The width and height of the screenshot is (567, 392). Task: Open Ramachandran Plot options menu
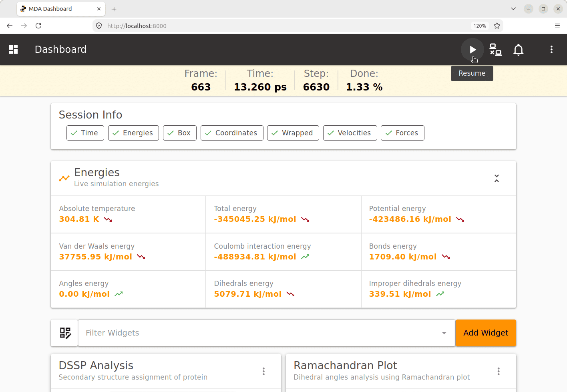tap(499, 371)
